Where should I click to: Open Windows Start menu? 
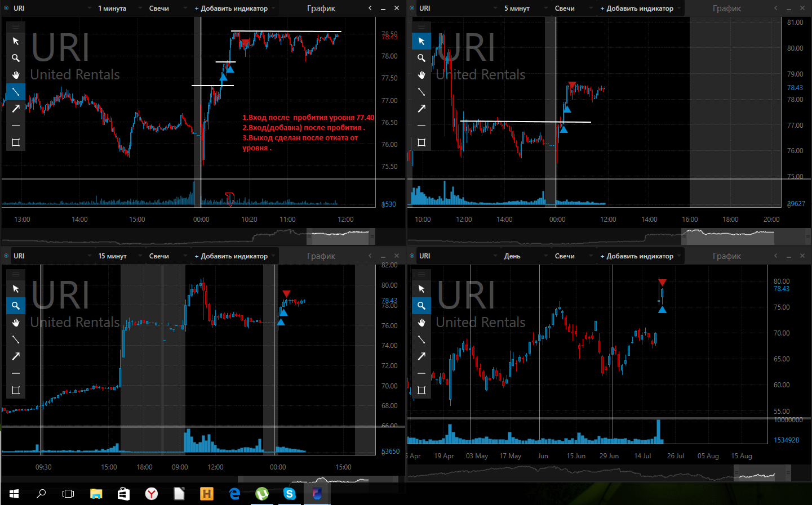pos(14,494)
